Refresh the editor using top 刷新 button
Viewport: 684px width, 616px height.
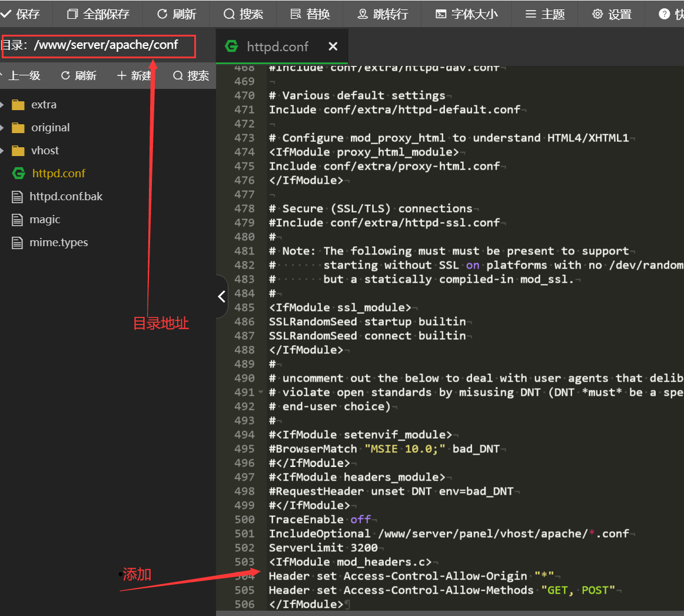pyautogui.click(x=177, y=14)
